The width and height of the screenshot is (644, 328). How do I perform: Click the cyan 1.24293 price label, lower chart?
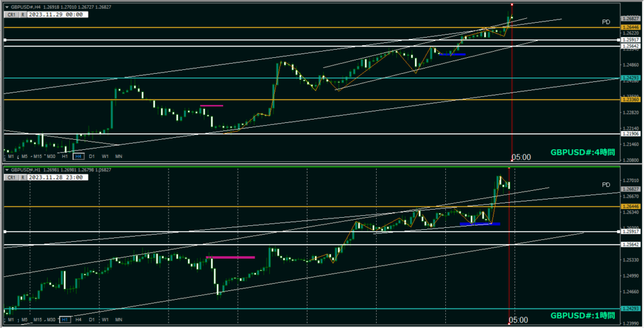coord(630,308)
